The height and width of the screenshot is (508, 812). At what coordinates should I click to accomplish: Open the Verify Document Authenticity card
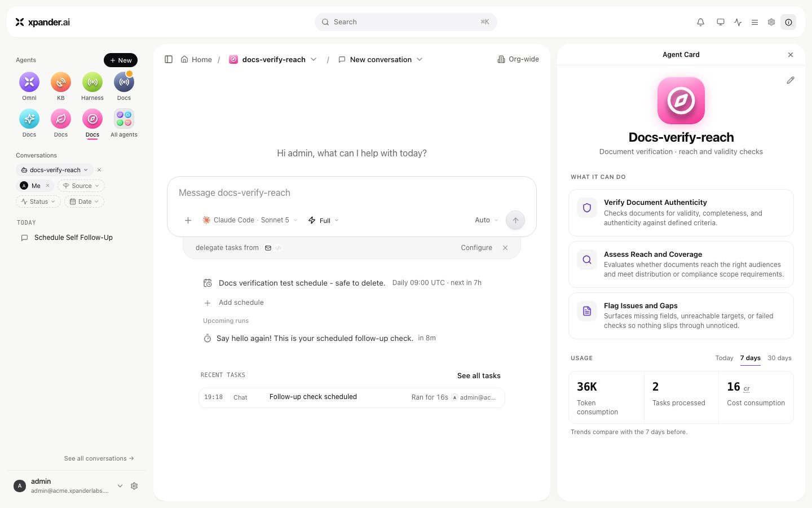coord(681,213)
